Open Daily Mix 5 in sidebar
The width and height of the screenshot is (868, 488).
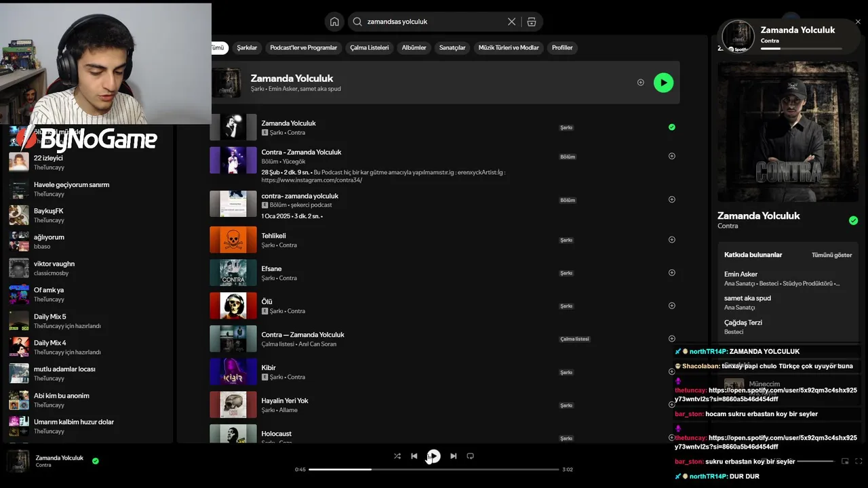tap(87, 321)
